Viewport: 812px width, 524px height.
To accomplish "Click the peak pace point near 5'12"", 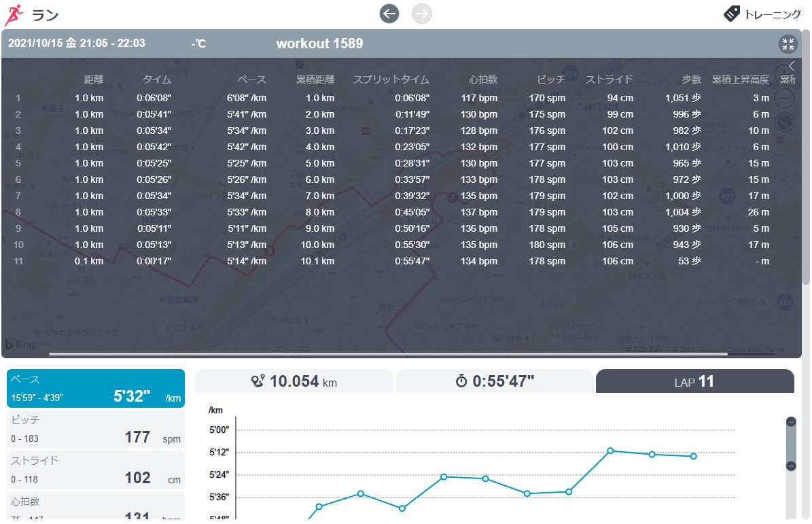I will click(610, 451).
